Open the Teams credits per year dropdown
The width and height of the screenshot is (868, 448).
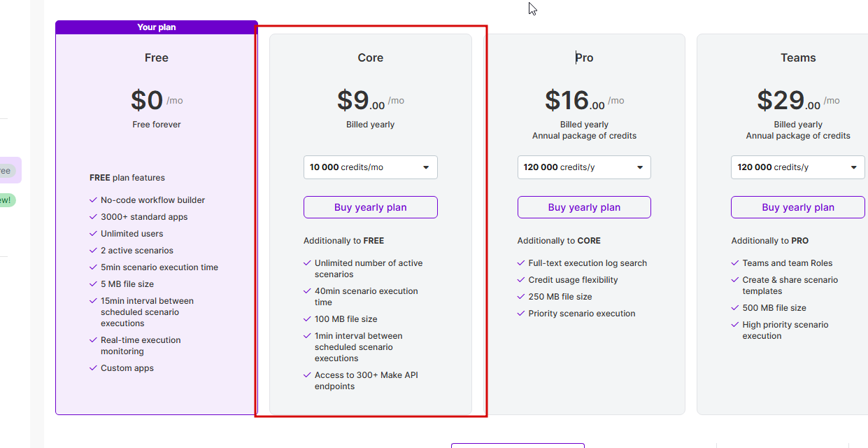tap(797, 167)
